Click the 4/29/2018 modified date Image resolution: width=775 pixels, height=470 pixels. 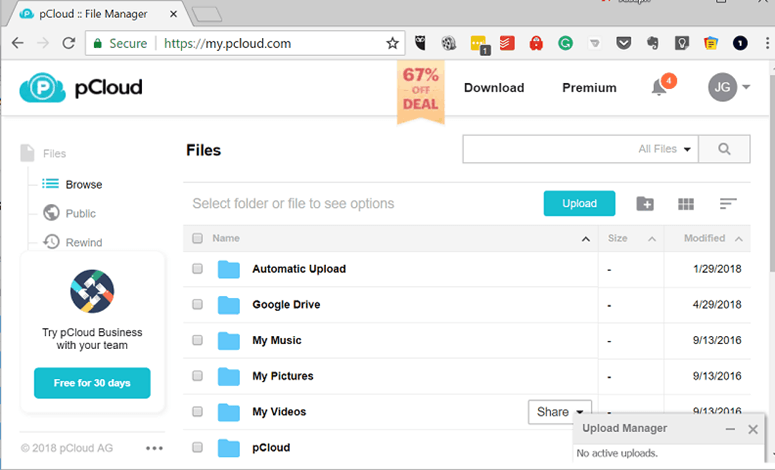(x=717, y=305)
